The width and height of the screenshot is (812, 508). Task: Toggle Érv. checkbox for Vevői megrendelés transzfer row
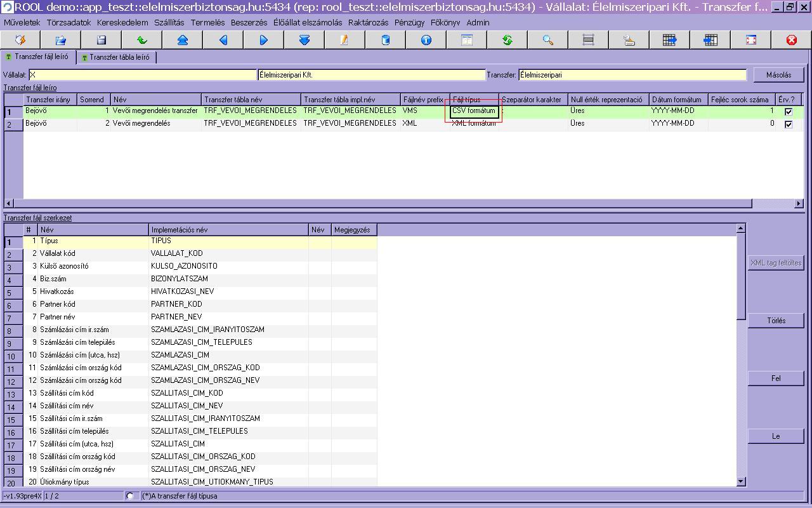coord(789,112)
